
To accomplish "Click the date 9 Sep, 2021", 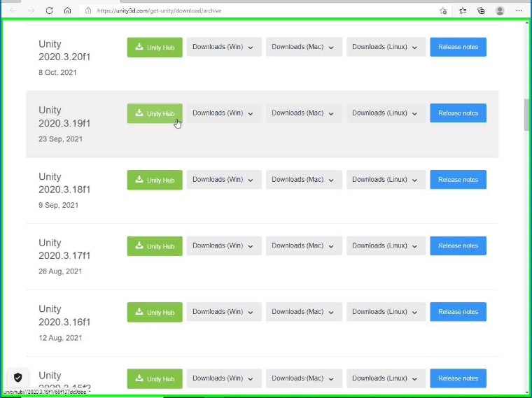I will 58,205.
